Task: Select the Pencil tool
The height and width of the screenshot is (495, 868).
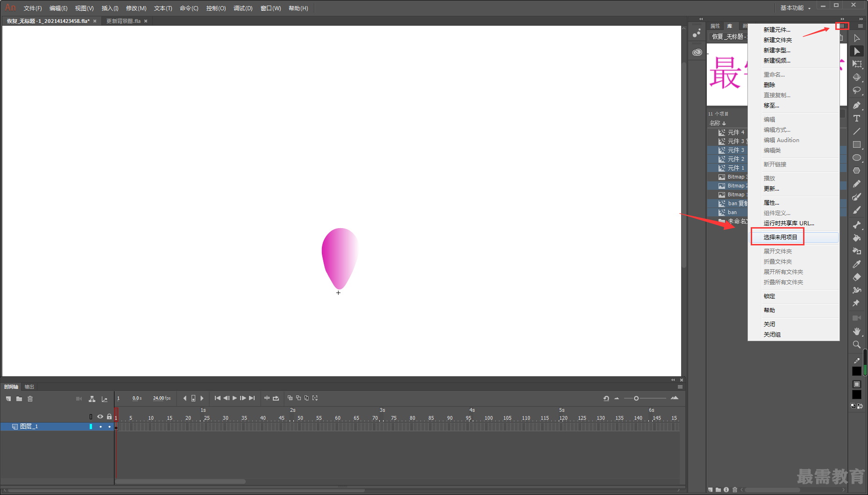Action: 857,184
